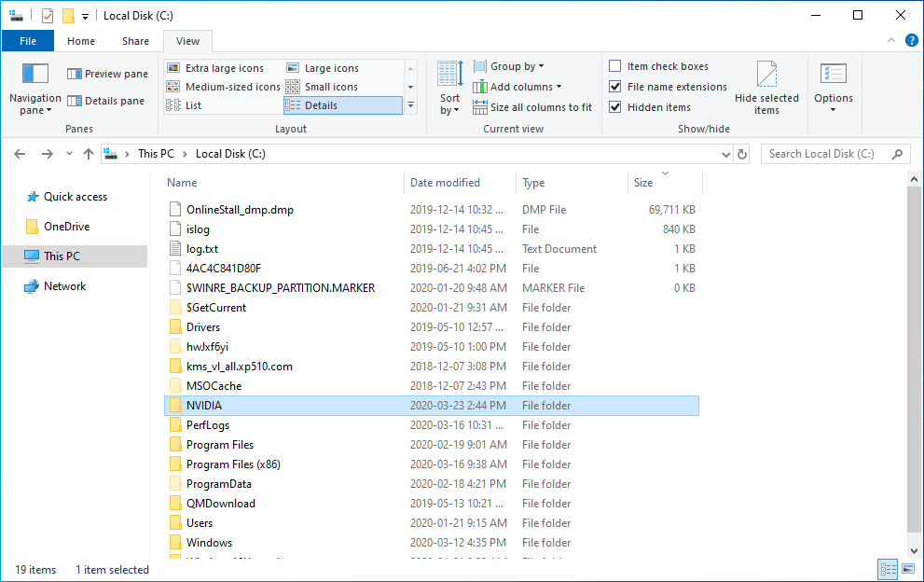This screenshot has height=582, width=924.
Task: Click Hide selected items icon
Action: click(x=766, y=75)
